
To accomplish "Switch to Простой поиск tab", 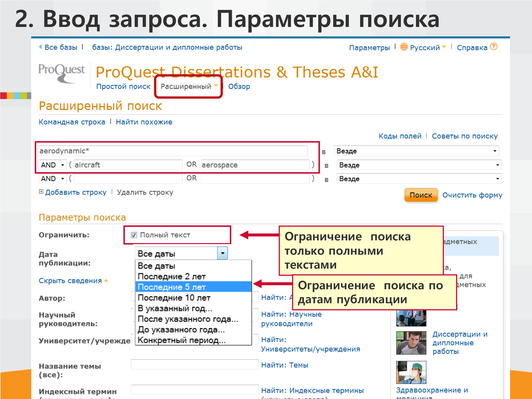I will (x=123, y=86).
